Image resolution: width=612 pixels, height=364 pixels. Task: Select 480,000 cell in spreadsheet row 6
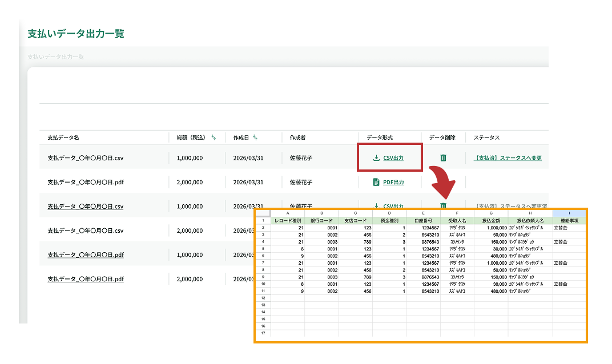pos(491,256)
